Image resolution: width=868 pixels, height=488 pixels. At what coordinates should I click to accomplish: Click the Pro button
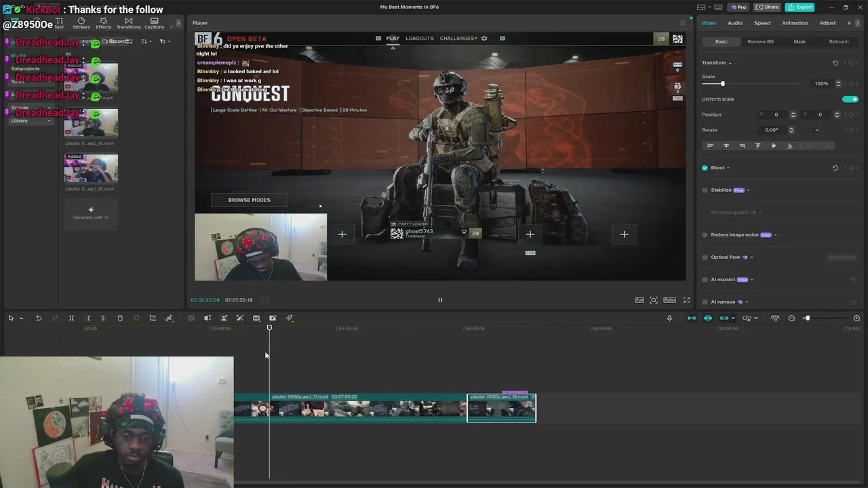click(x=738, y=7)
